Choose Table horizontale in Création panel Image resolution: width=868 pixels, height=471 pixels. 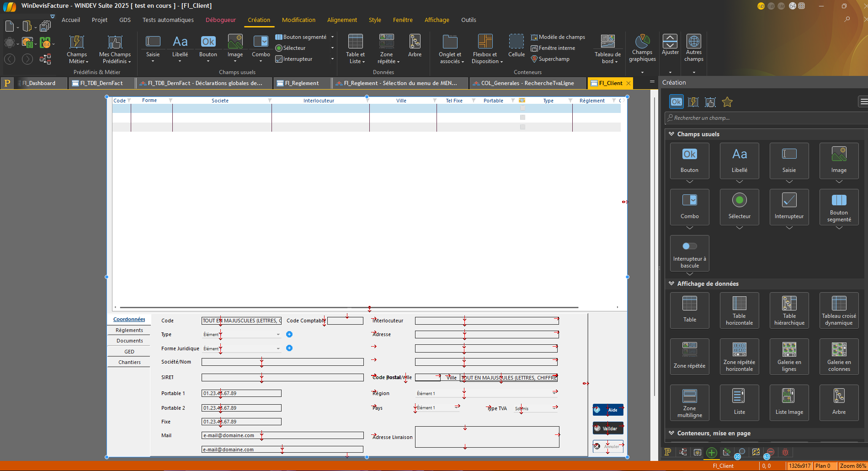coord(739,310)
